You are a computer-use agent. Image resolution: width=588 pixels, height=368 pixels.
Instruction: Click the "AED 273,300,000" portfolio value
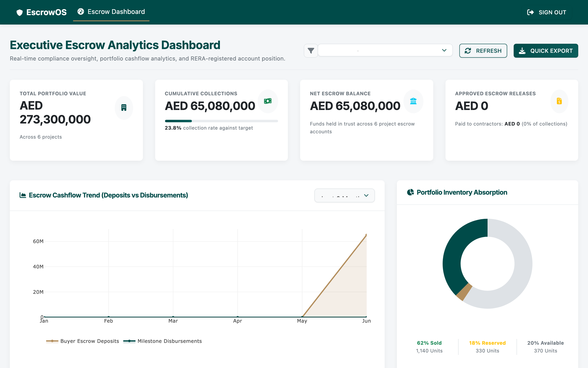point(55,112)
